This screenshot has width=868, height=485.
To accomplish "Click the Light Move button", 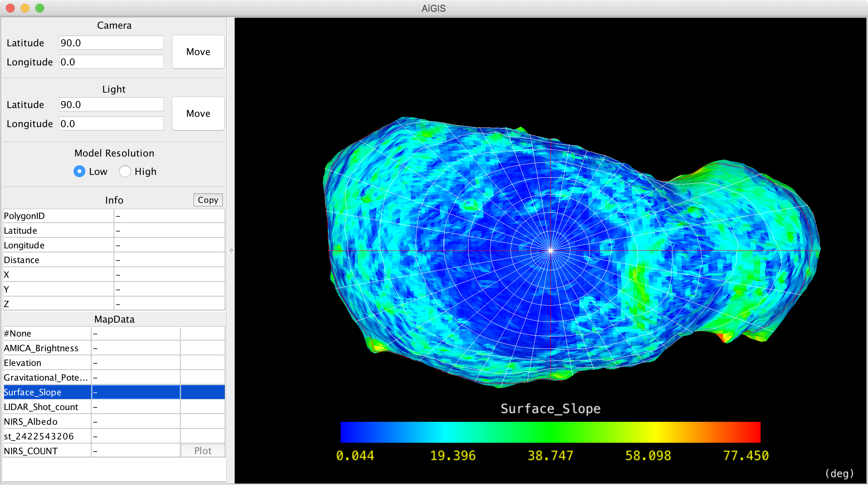I will pyautogui.click(x=198, y=114).
